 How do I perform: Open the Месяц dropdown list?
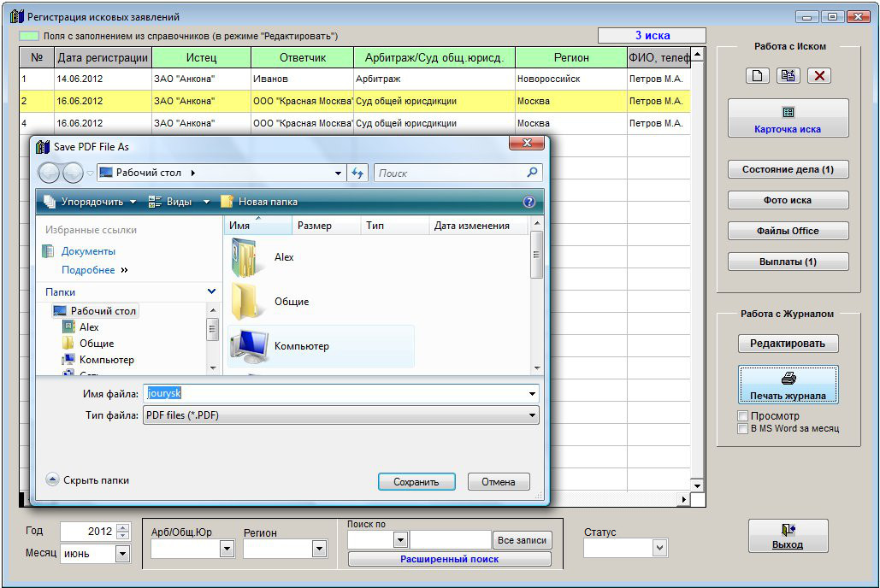(122, 554)
